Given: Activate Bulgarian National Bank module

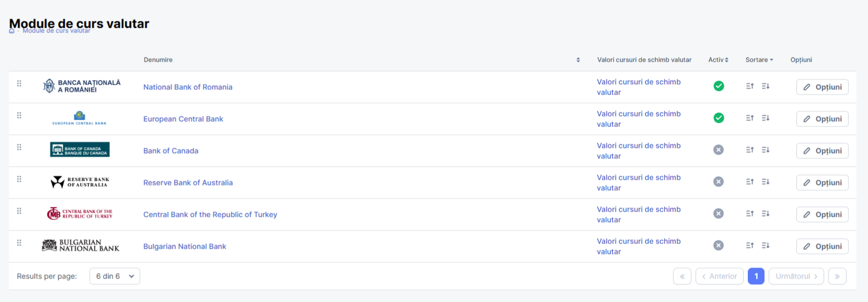Looking at the screenshot, I should pyautogui.click(x=719, y=246).
